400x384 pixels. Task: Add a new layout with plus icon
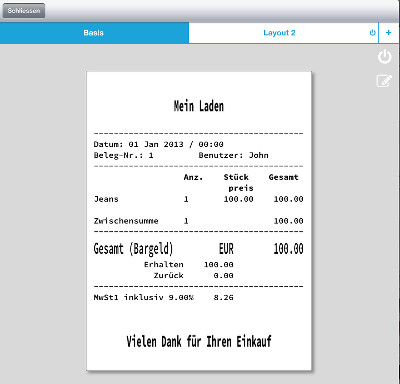[x=388, y=33]
